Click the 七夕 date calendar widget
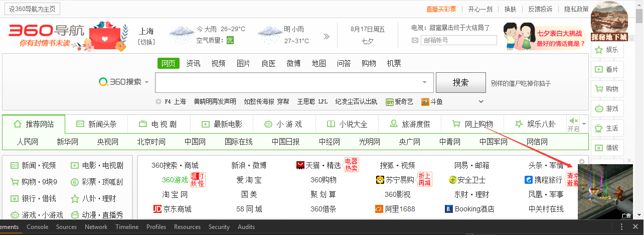 coord(368,35)
